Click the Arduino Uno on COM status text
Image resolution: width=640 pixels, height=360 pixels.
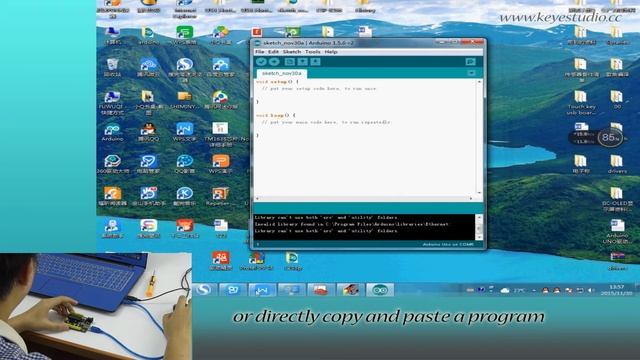448,244
